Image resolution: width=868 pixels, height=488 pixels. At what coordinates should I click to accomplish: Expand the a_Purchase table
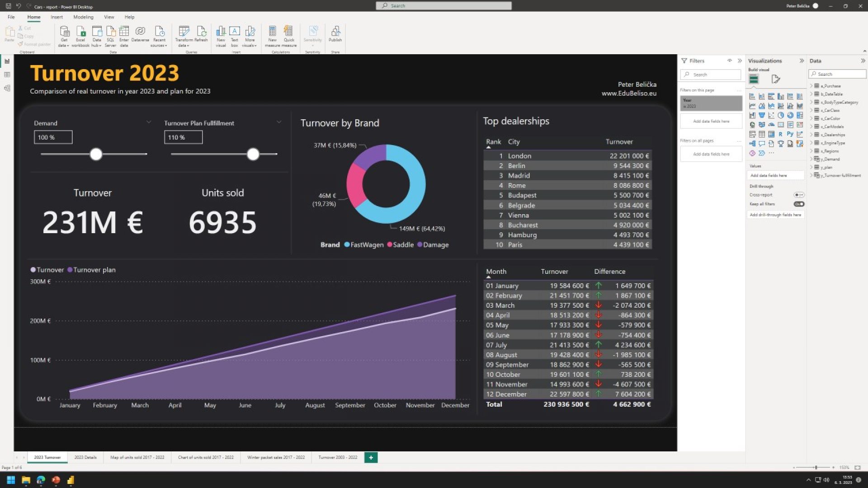click(x=811, y=86)
